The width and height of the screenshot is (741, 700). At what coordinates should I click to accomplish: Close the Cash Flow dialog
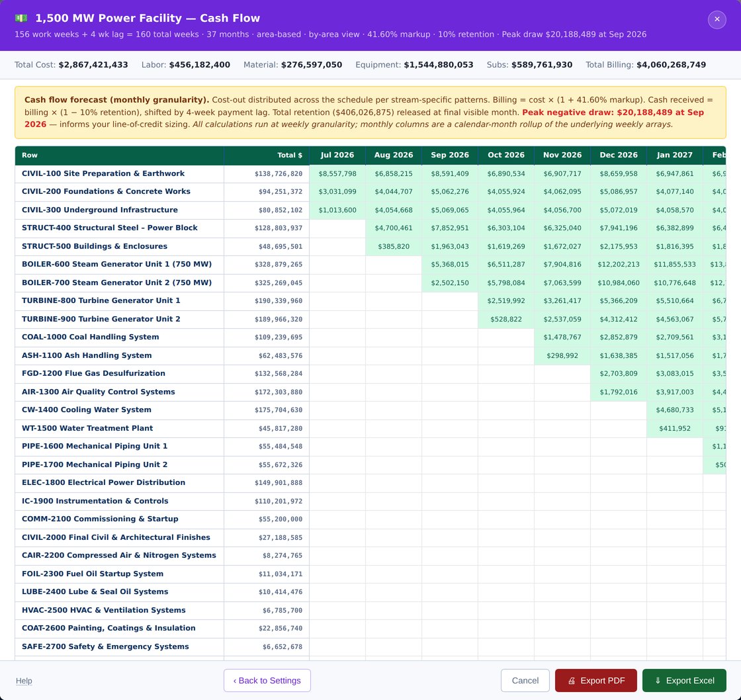(717, 19)
